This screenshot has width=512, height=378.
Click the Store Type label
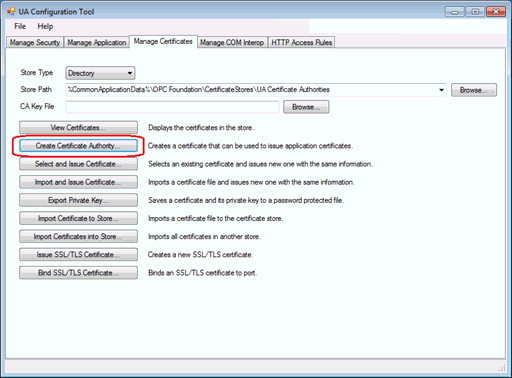click(37, 73)
